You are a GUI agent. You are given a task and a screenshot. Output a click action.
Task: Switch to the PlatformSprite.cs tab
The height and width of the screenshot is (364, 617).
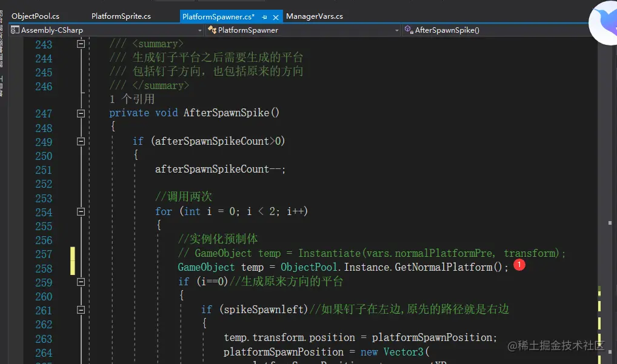[121, 16]
